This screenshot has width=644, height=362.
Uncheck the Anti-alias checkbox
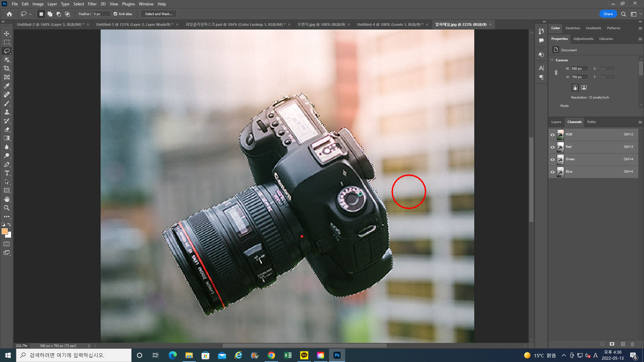115,14
